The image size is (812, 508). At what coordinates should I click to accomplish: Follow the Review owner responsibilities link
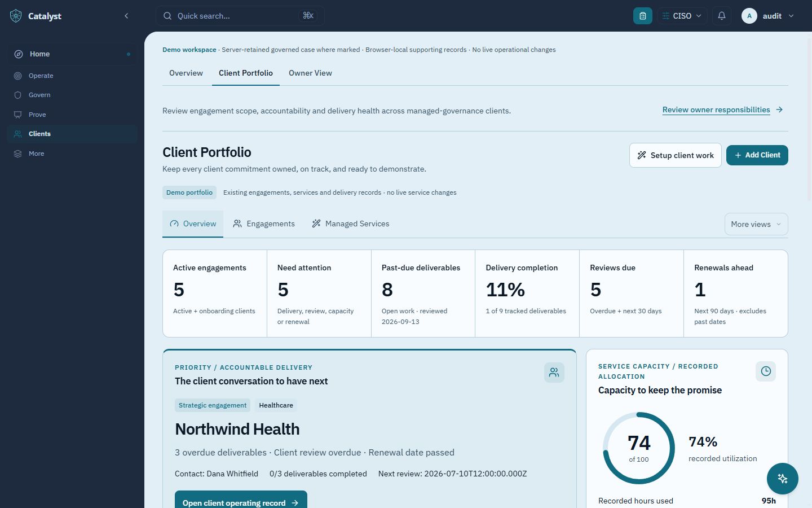tap(716, 110)
